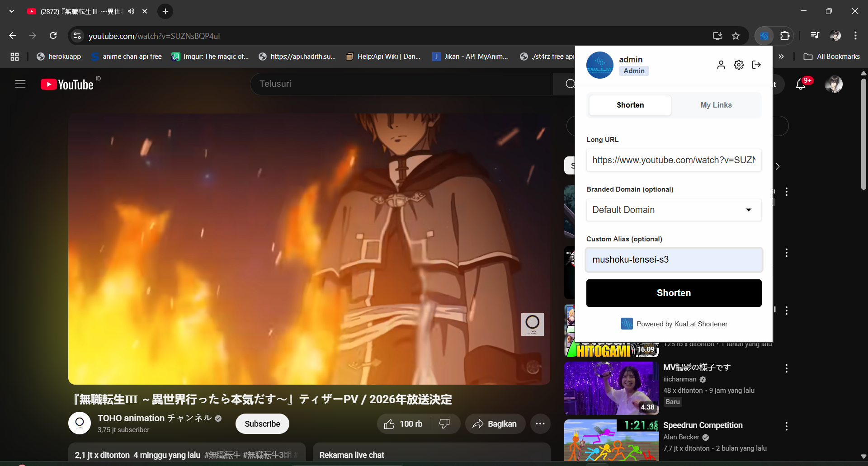Select the Shorten tab
868x466 pixels.
point(630,105)
